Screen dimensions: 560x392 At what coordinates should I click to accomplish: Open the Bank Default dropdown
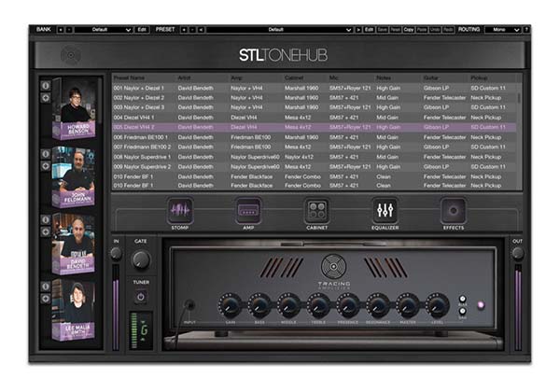103,30
